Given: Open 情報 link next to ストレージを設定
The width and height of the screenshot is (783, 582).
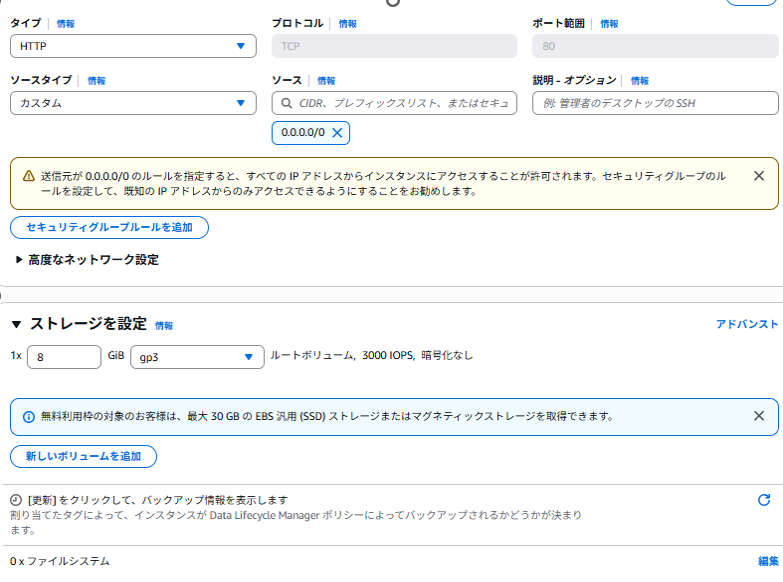Looking at the screenshot, I should point(164,326).
